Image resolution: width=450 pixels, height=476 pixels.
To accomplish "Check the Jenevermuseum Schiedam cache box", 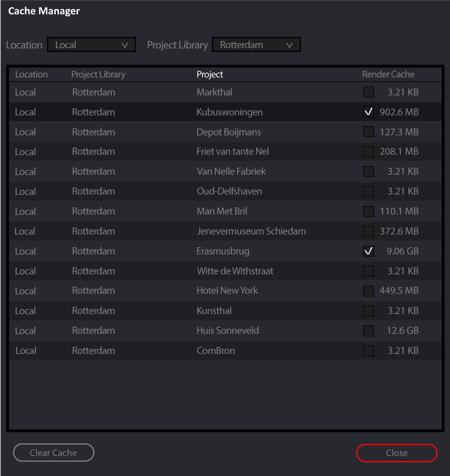I will click(x=368, y=231).
